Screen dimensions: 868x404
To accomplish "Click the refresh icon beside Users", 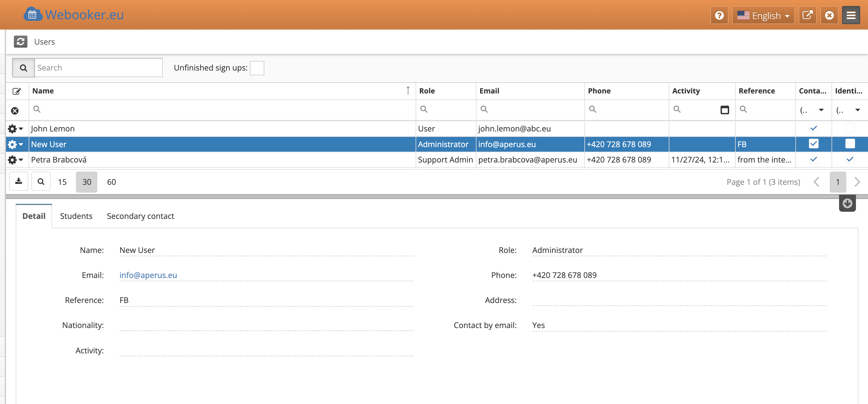I will click(x=20, y=42).
